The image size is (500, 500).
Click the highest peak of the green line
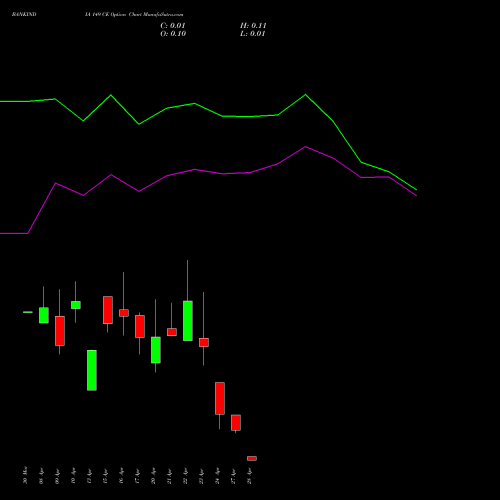pyautogui.click(x=306, y=95)
